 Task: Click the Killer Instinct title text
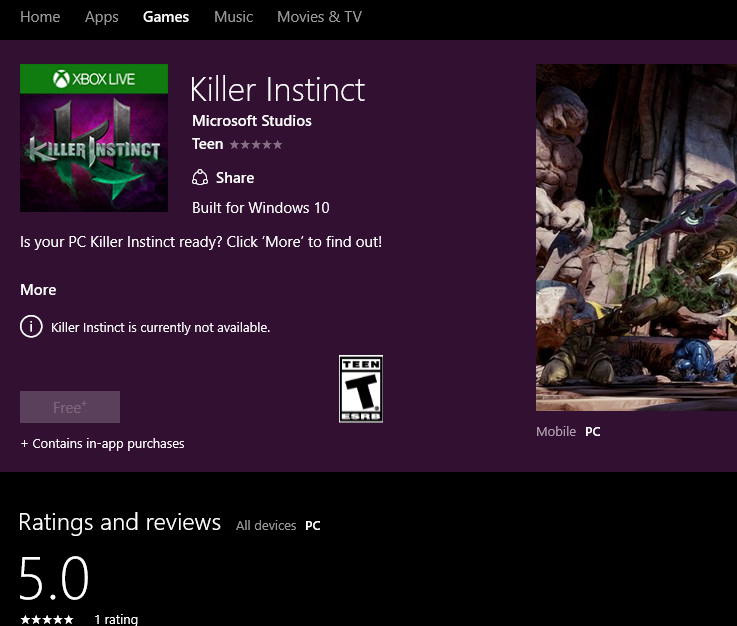click(x=277, y=89)
